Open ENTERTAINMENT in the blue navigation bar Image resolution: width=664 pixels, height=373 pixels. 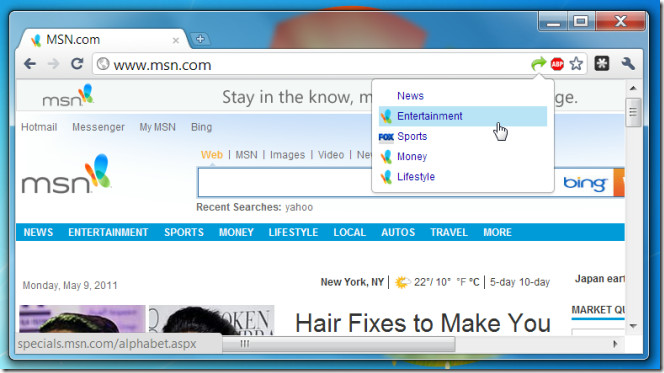pyautogui.click(x=108, y=232)
